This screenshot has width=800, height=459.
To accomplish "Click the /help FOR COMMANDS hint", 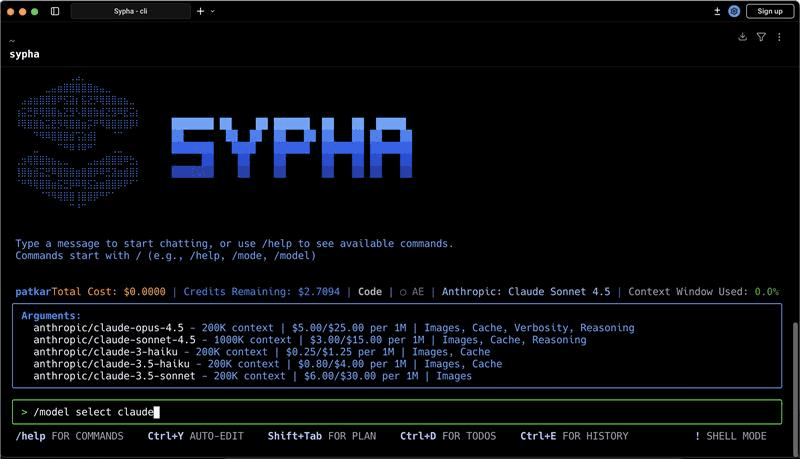I will pos(69,436).
